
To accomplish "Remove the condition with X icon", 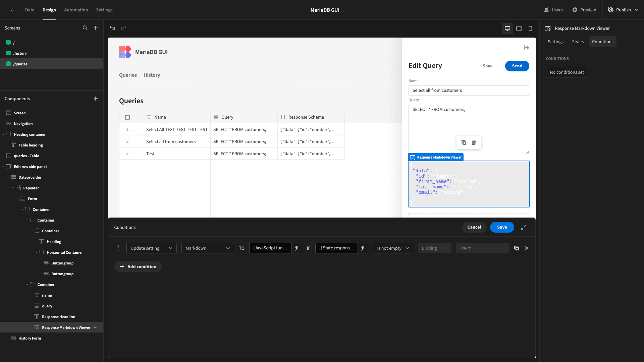I will click(527, 248).
